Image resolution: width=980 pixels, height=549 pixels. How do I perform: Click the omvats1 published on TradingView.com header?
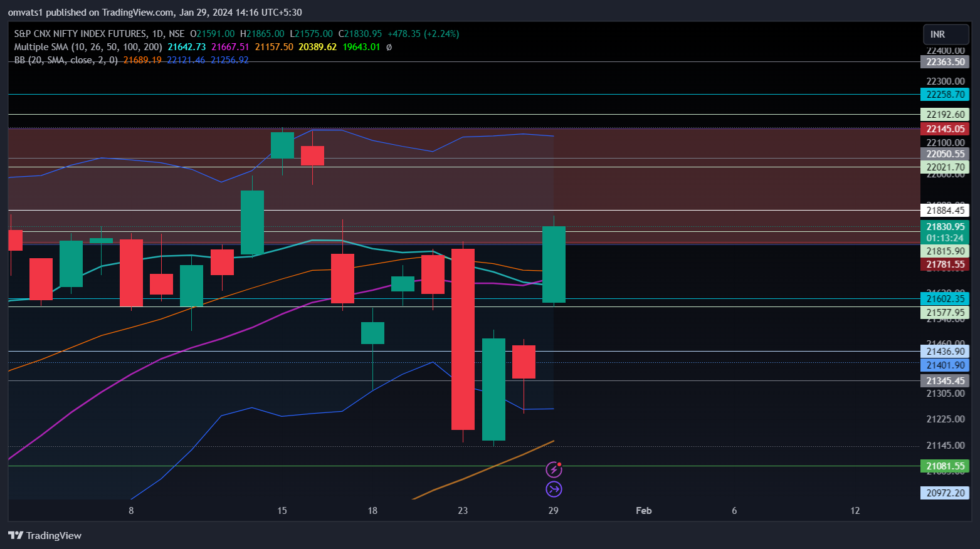click(x=155, y=12)
